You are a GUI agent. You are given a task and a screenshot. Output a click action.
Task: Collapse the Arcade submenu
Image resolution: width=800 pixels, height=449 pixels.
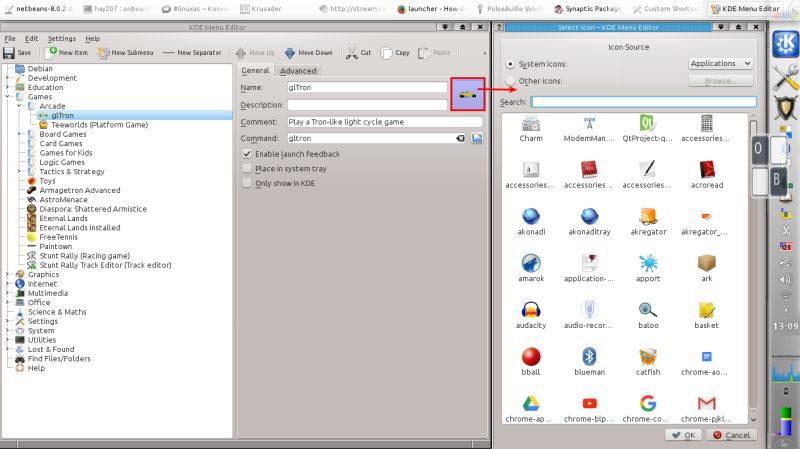coord(19,106)
